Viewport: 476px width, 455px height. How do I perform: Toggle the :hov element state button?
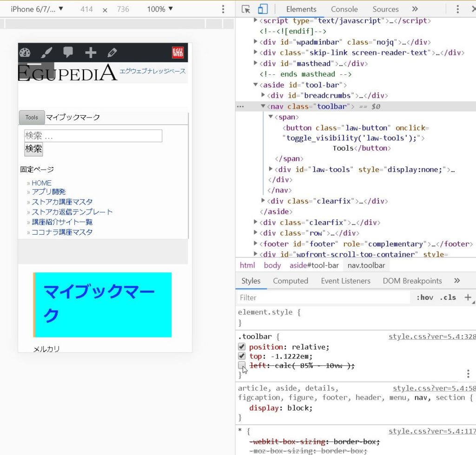(424, 297)
